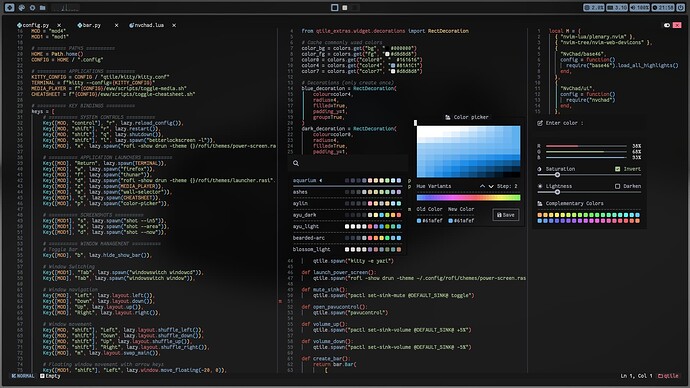Click the Enter color edit icon

click(540, 123)
